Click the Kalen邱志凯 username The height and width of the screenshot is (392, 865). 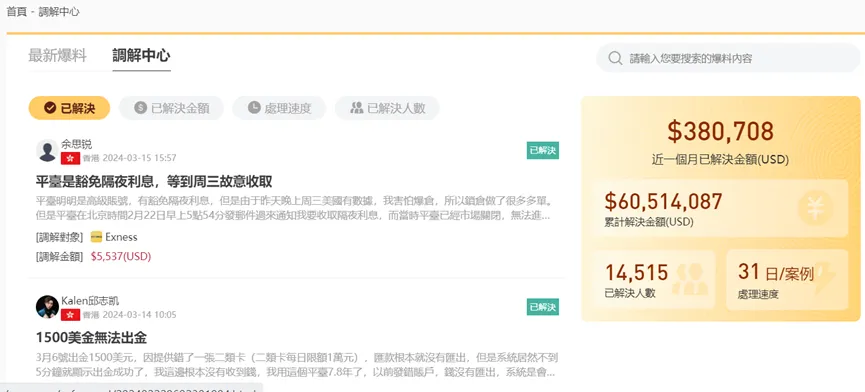tap(90, 301)
